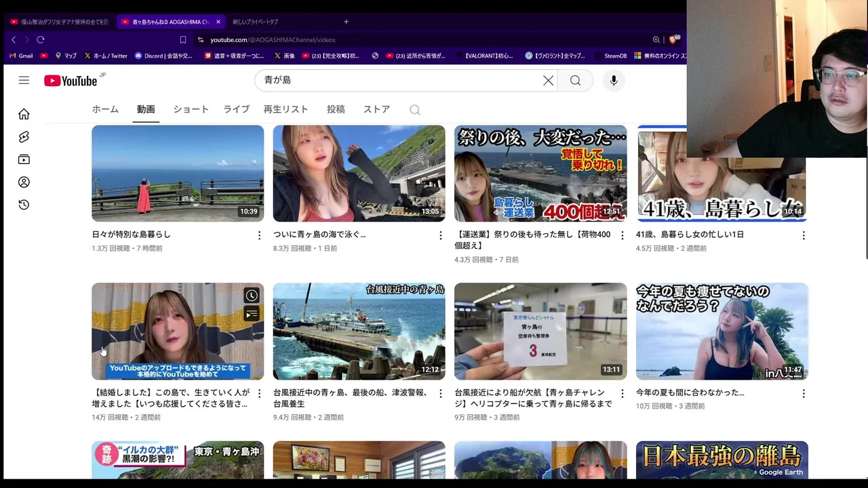The height and width of the screenshot is (488, 868).
Task: Click the YouTube logo
Action: [71, 81]
